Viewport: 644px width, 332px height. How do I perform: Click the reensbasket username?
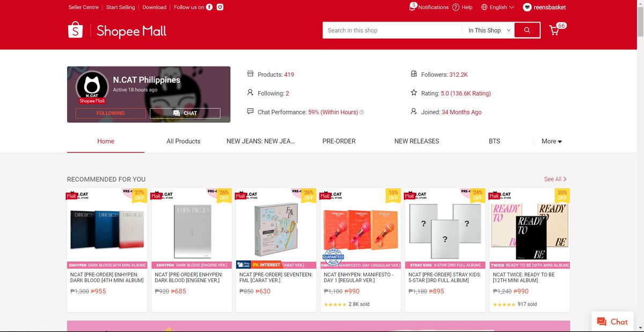click(x=550, y=7)
